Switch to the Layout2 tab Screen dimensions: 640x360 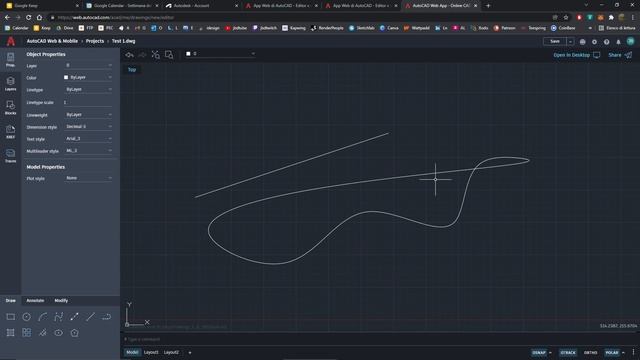(171, 352)
